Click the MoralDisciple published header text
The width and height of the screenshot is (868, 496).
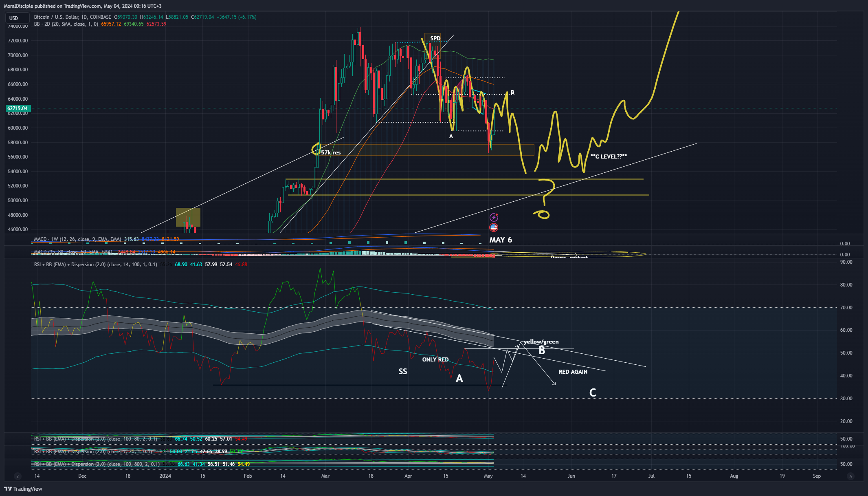click(83, 6)
